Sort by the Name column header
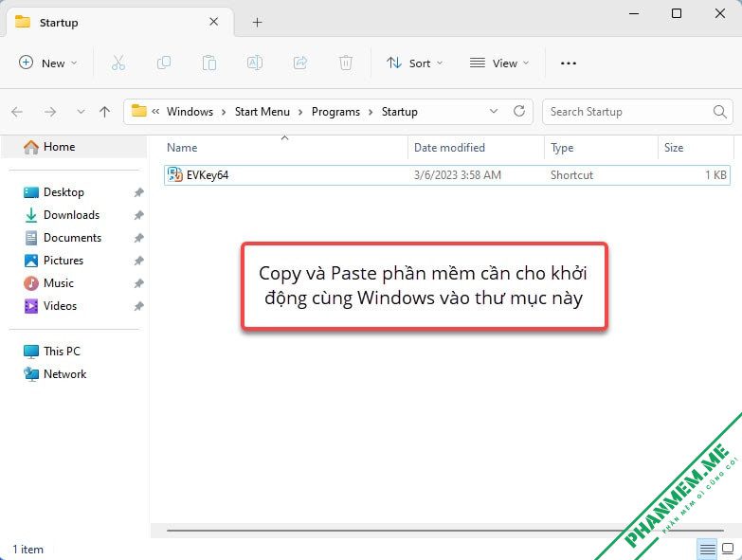 point(285,148)
